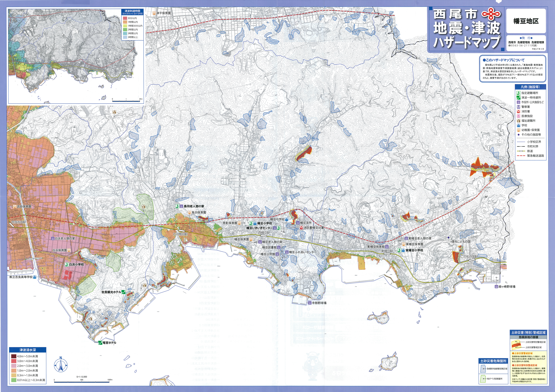Screen dimensions: 555x392
Task: Click the 30分以内 arrival time swatch
Action: (125, 18)
